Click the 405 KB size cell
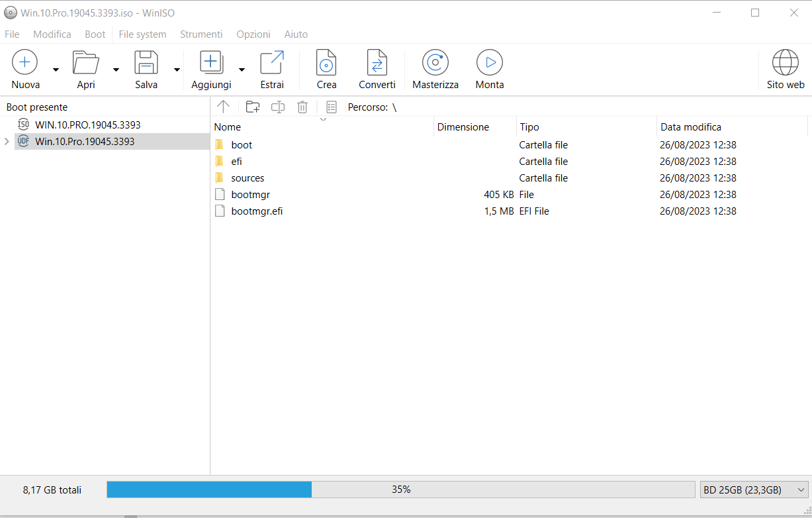This screenshot has height=518, width=812. (499, 195)
